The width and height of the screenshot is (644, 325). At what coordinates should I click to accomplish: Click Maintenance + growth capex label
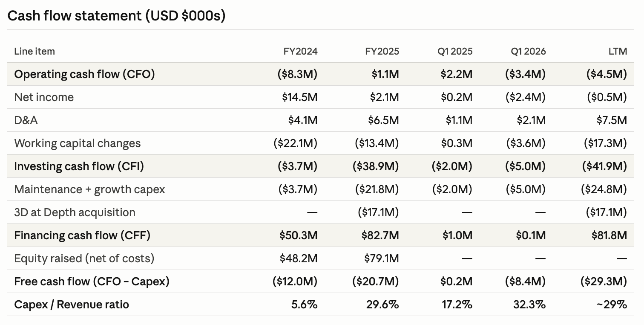click(x=89, y=189)
